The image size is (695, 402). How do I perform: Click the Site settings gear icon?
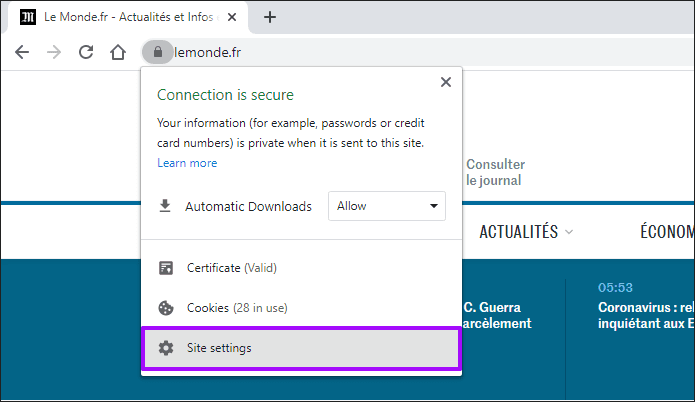coord(166,348)
